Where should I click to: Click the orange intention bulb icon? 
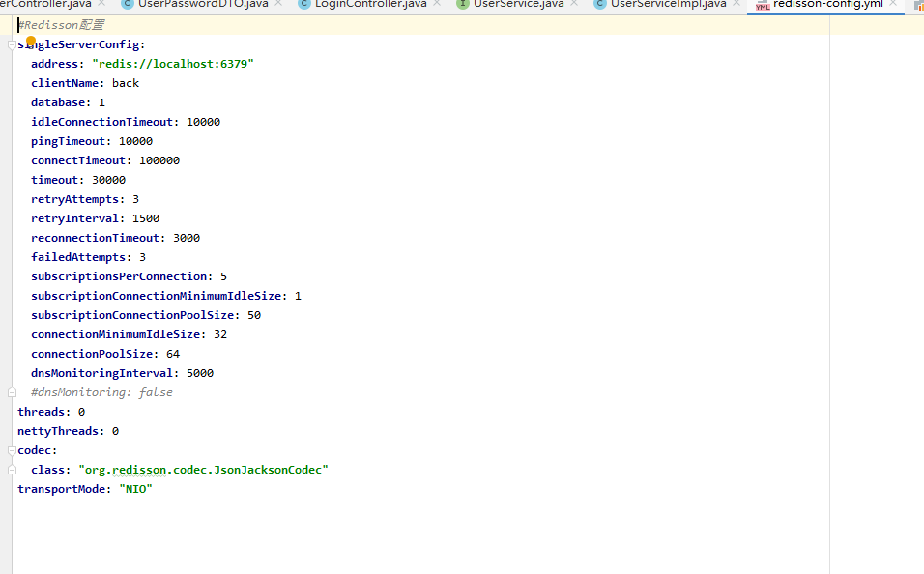coord(31,42)
